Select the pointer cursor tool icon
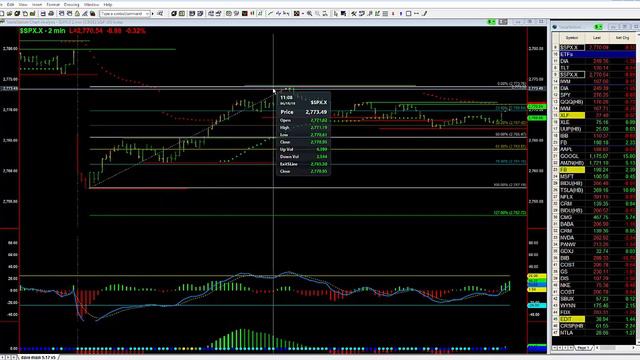Image resolution: width=640 pixels, height=360 pixels. (x=336, y=13)
